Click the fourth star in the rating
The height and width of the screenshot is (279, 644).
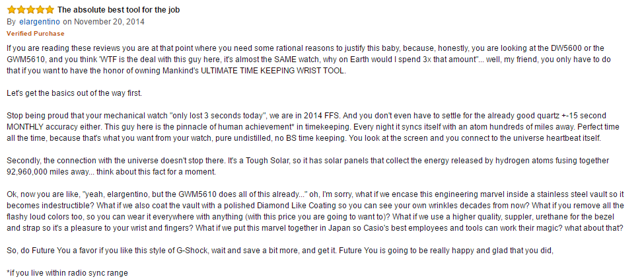(40, 10)
